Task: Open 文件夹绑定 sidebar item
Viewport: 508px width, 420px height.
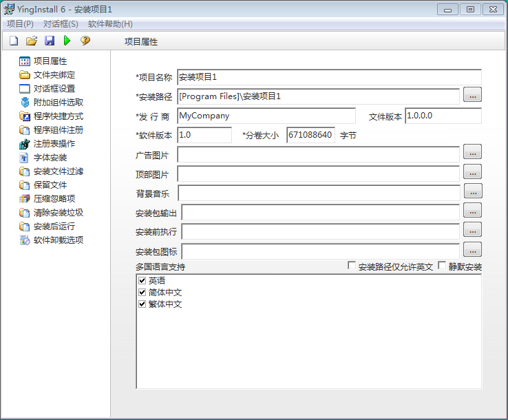Action: click(x=54, y=75)
